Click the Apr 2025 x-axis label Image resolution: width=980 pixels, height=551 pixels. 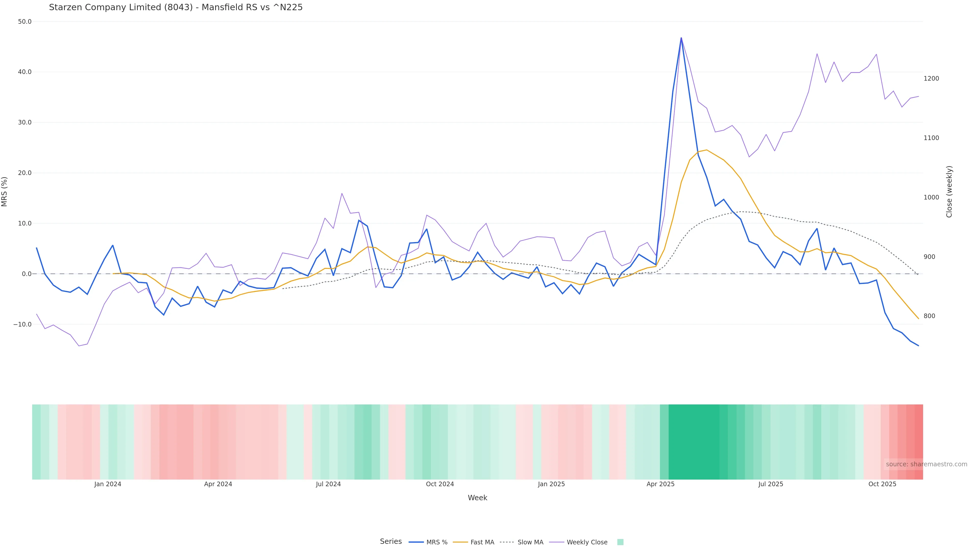click(660, 484)
